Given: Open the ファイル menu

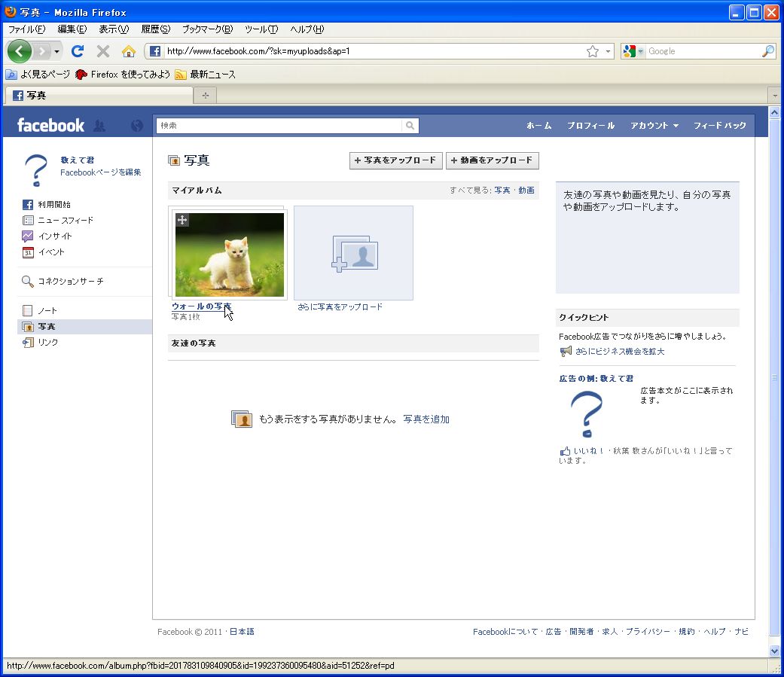Looking at the screenshot, I should click(x=27, y=29).
